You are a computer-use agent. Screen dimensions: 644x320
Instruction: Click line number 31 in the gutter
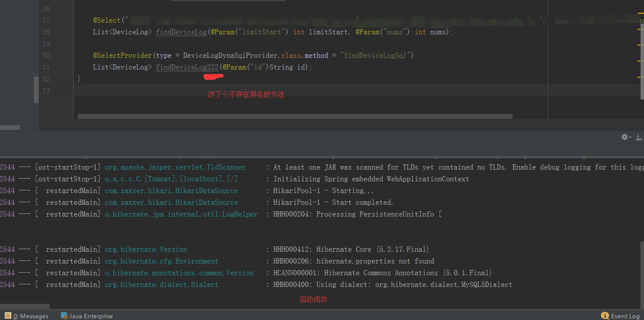click(46, 67)
